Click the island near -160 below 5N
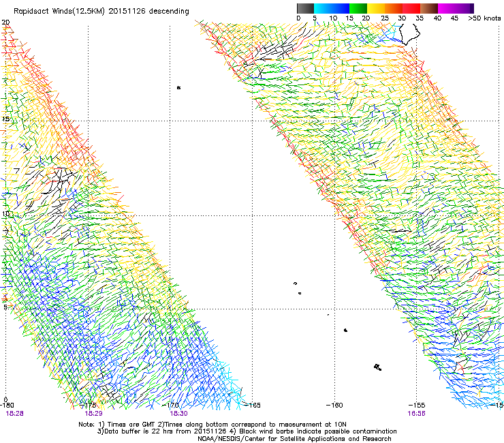Image resolution: width=504 pixels, height=443 pixels. point(345,330)
